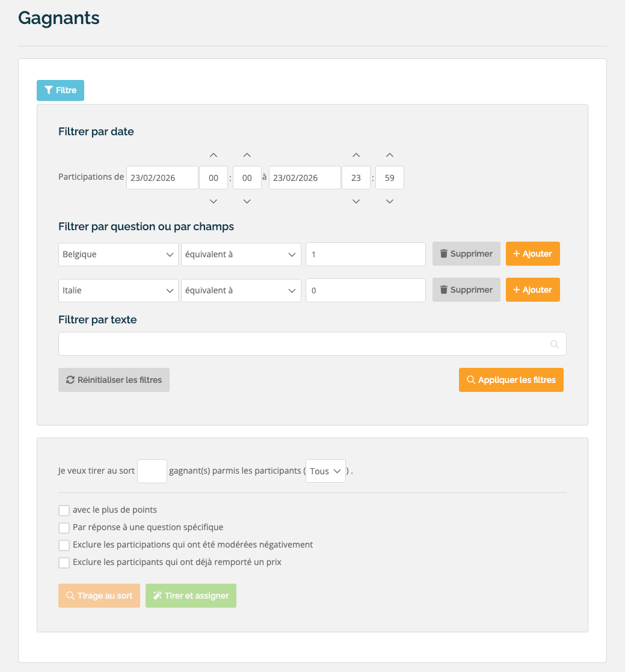Decrease the end minutes with down chevron
Screen dimensions: 625x672
(390, 201)
